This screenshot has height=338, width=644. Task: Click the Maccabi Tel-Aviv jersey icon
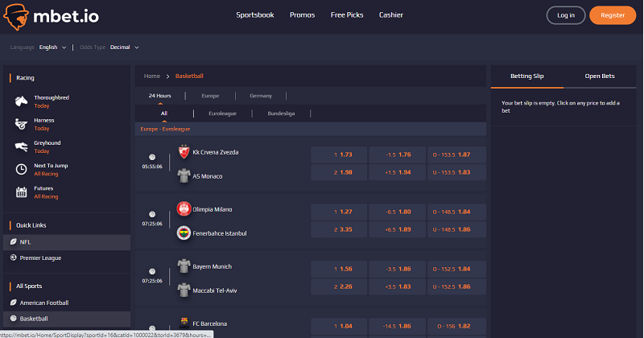pyautogui.click(x=184, y=290)
